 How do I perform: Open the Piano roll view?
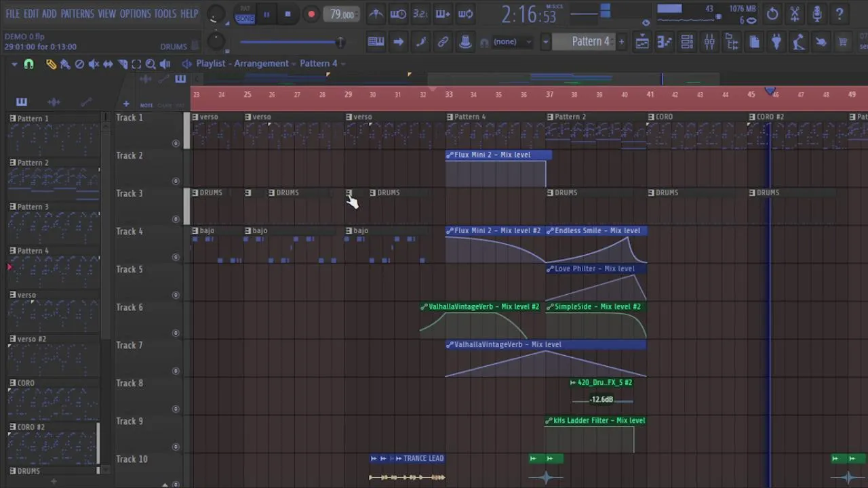665,42
